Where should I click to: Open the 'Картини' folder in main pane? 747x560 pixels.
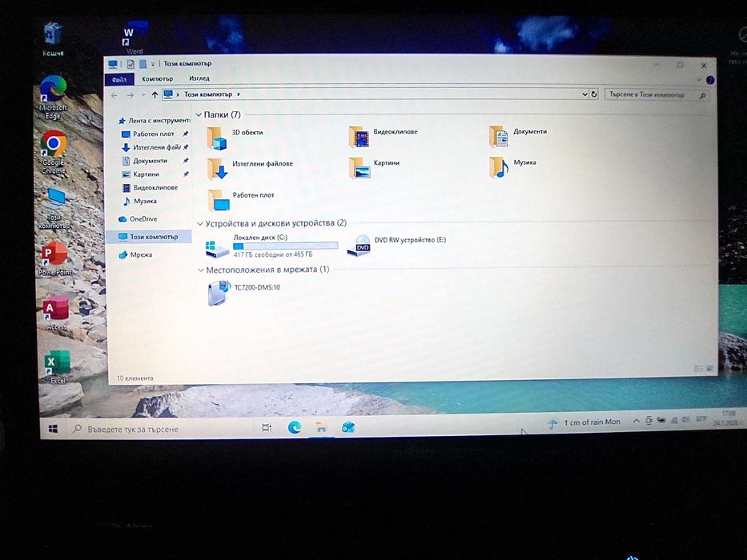tap(375, 168)
